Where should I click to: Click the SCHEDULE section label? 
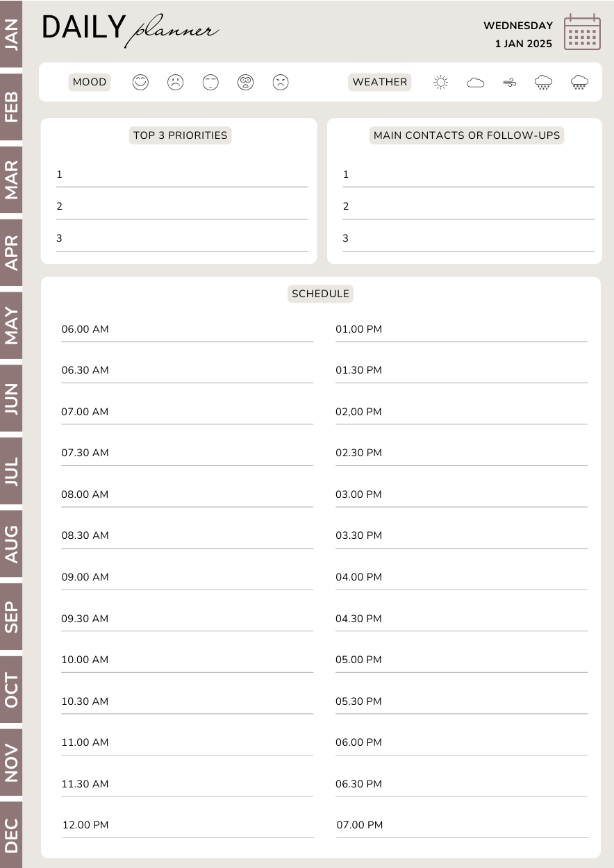[320, 294]
